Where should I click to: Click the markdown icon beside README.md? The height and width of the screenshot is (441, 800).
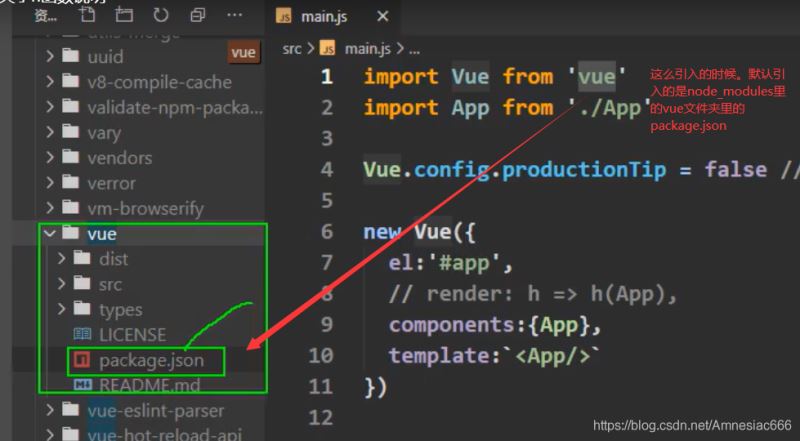point(83,385)
